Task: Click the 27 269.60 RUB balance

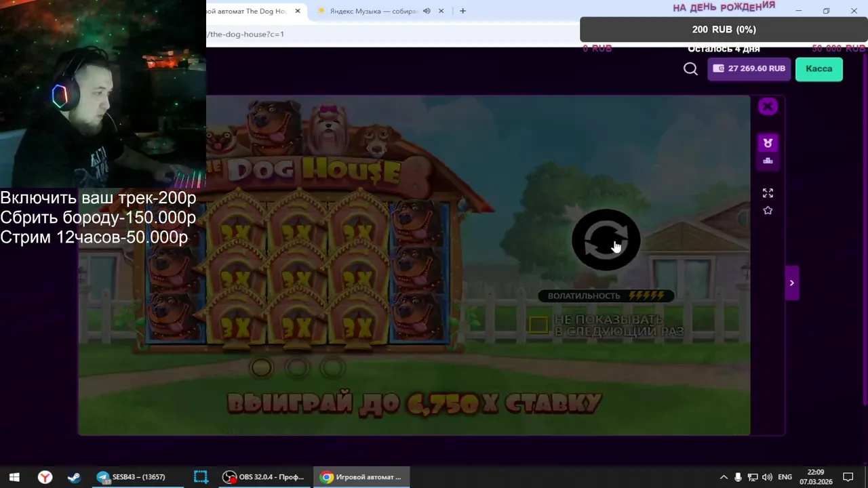Action: click(x=749, y=68)
